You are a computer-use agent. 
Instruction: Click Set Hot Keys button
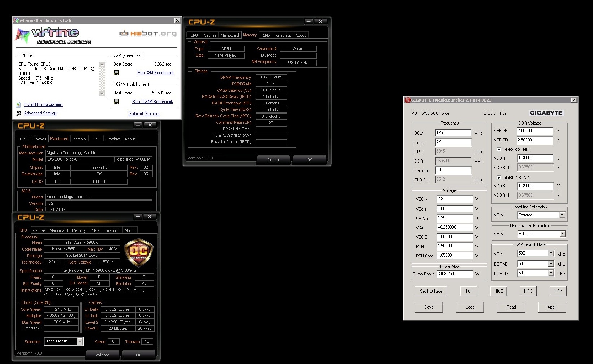point(431,291)
